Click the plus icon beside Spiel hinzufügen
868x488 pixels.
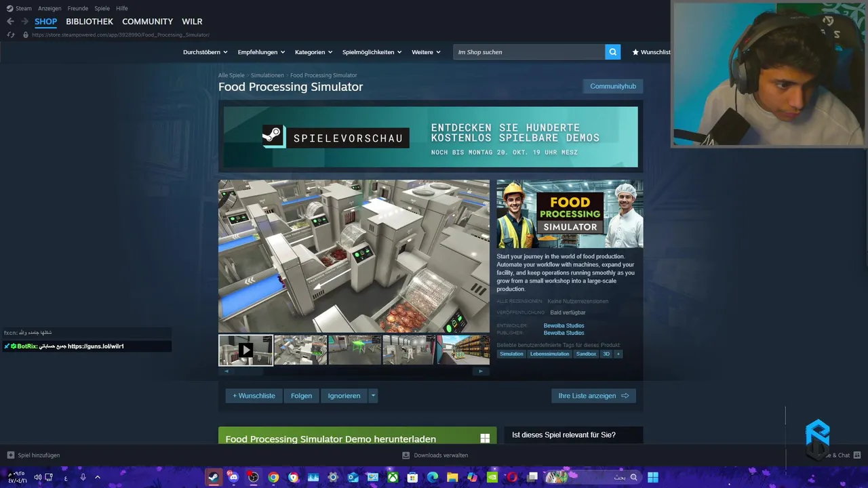click(x=10, y=455)
